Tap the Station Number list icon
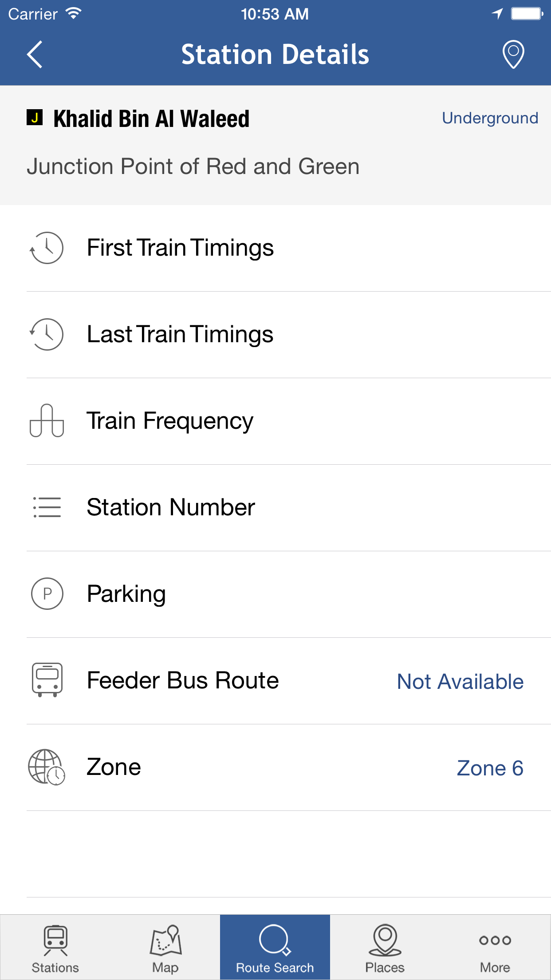This screenshot has height=980, width=551. [47, 507]
